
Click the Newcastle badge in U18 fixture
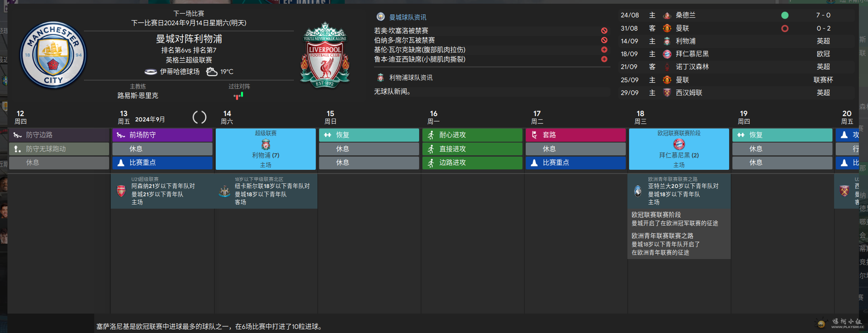coord(224,191)
